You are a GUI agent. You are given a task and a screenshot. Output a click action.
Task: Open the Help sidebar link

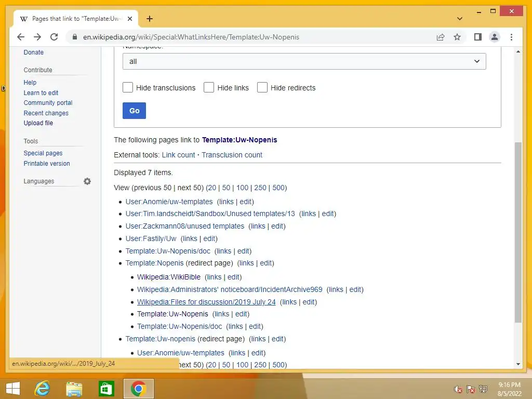tap(30, 83)
